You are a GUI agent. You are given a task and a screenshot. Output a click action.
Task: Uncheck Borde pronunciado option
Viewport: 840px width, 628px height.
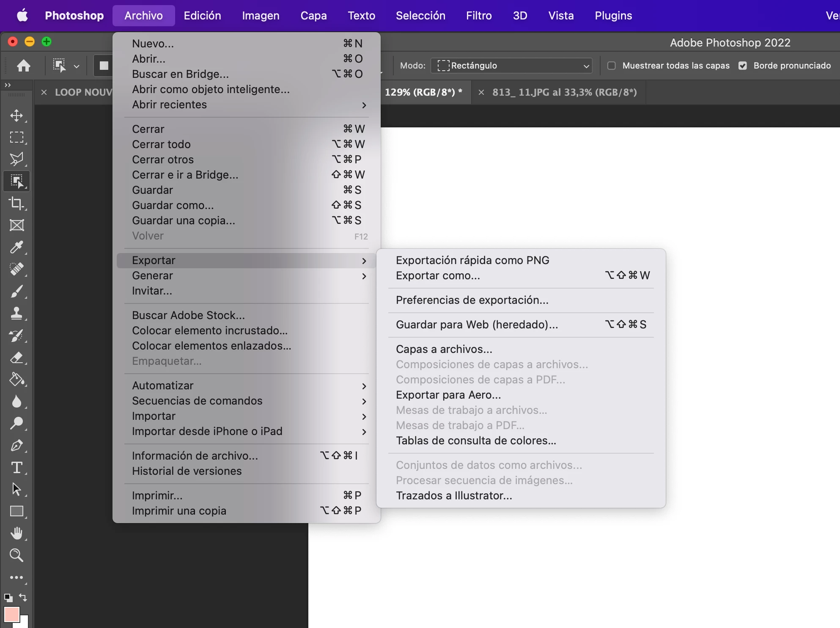[x=743, y=66]
